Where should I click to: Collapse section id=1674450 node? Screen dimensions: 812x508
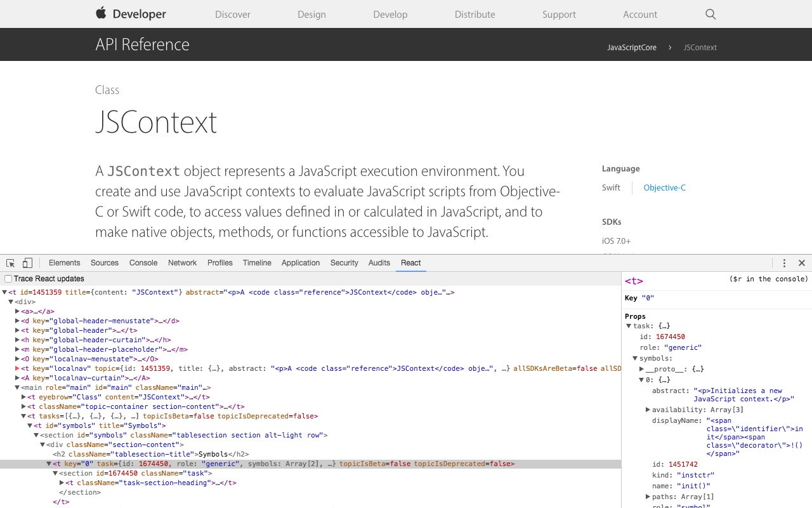pos(56,474)
